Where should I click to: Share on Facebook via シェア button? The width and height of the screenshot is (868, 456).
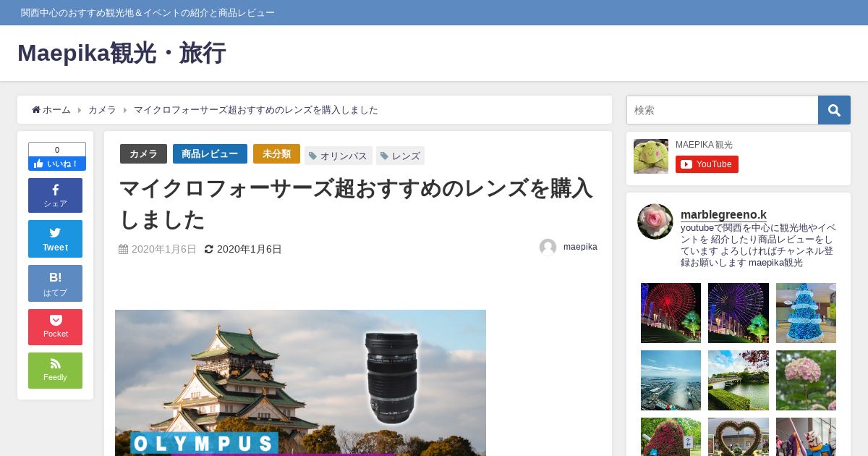tap(55, 195)
